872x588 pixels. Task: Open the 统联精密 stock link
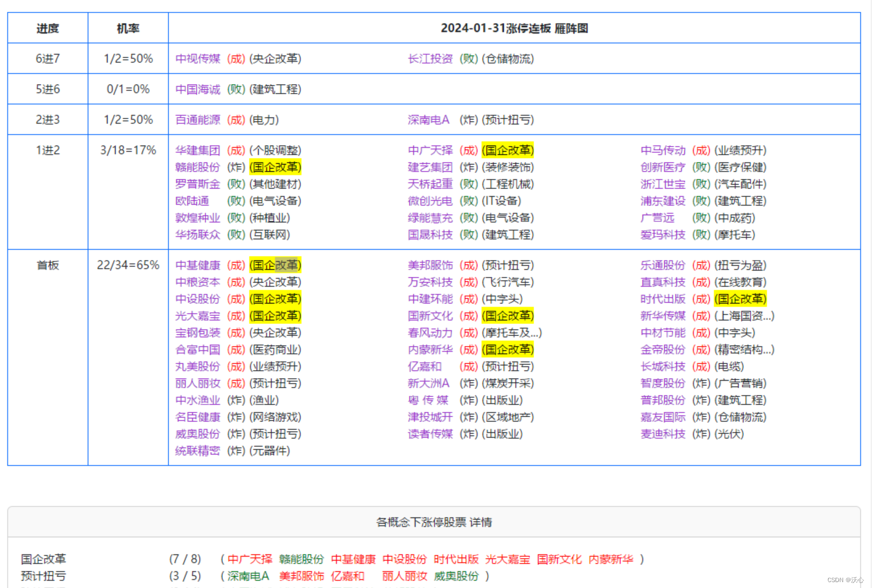(x=198, y=451)
